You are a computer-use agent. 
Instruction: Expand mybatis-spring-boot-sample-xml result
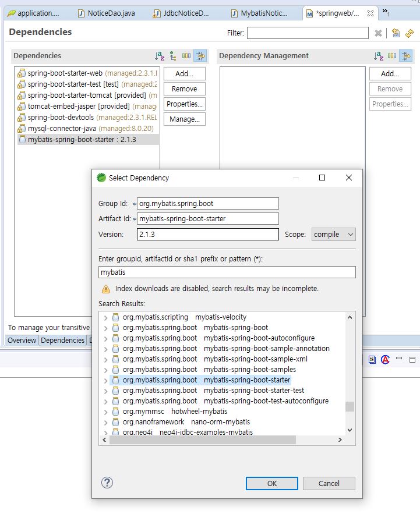click(106, 360)
